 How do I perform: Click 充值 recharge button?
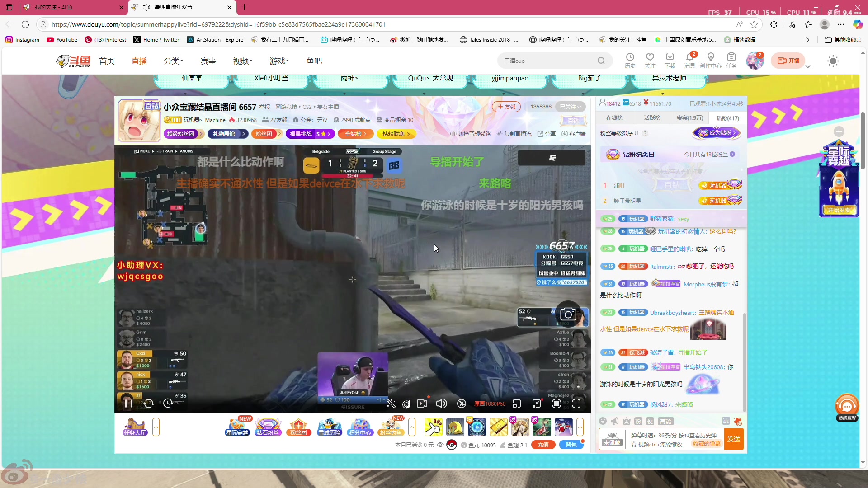pos(543,445)
